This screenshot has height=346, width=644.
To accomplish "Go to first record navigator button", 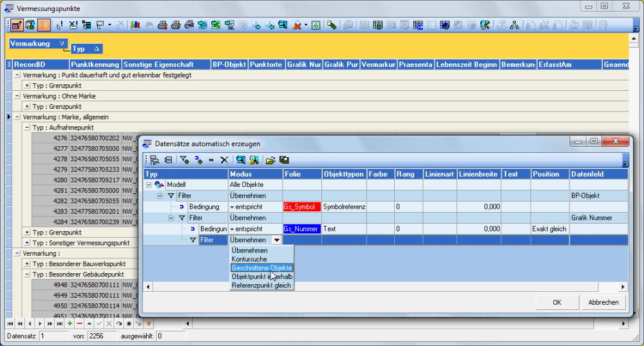I will point(10,324).
